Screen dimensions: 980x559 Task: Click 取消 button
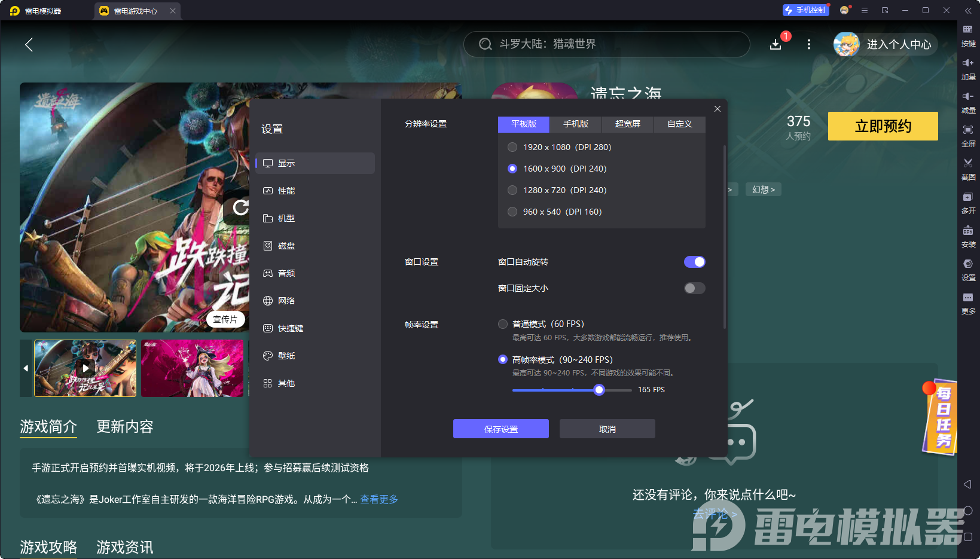tap(607, 429)
